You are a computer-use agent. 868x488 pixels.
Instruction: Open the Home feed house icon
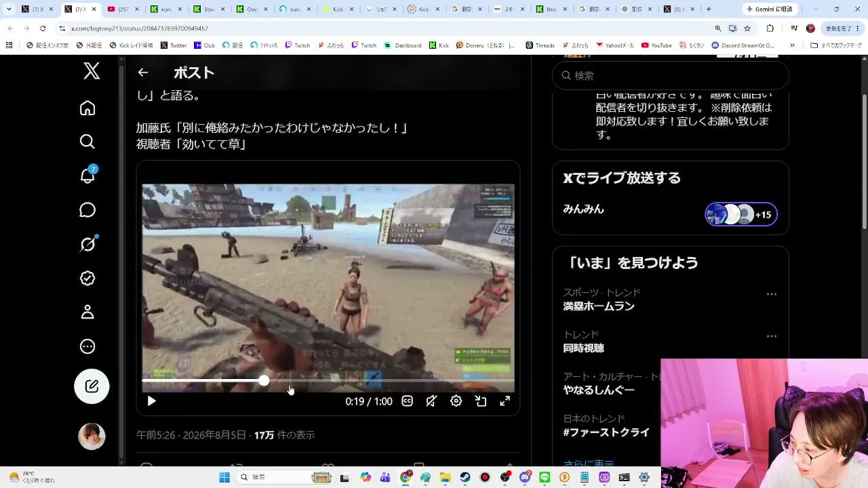click(87, 108)
